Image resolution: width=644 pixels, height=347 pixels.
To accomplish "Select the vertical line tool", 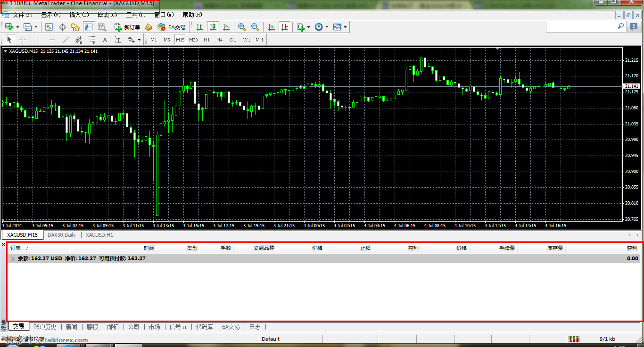I will click(39, 40).
